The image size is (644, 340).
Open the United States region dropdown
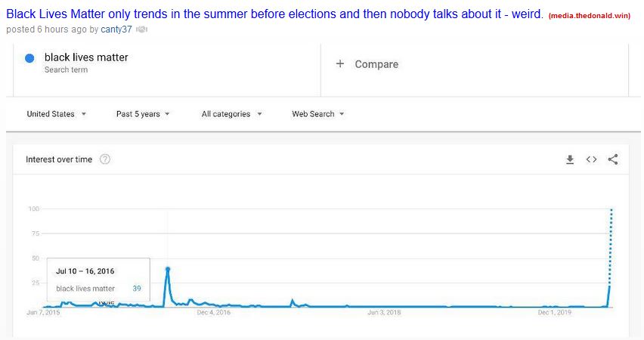pyautogui.click(x=56, y=114)
